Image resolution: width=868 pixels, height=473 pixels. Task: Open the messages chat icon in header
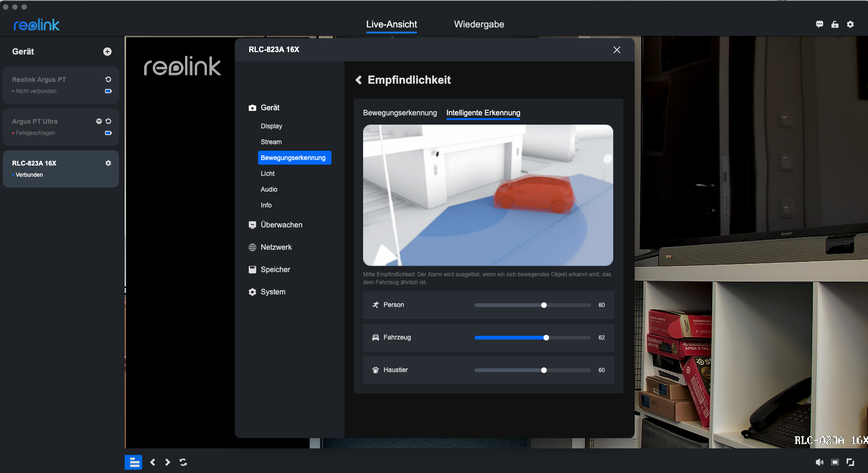point(819,25)
